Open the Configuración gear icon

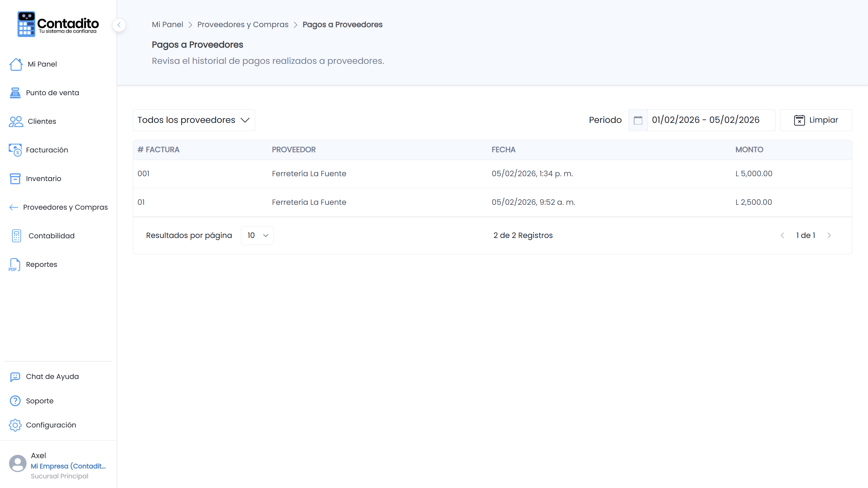15,425
